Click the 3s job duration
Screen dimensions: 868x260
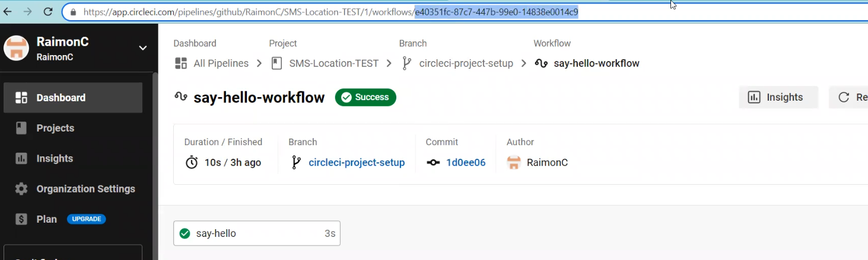click(x=330, y=233)
